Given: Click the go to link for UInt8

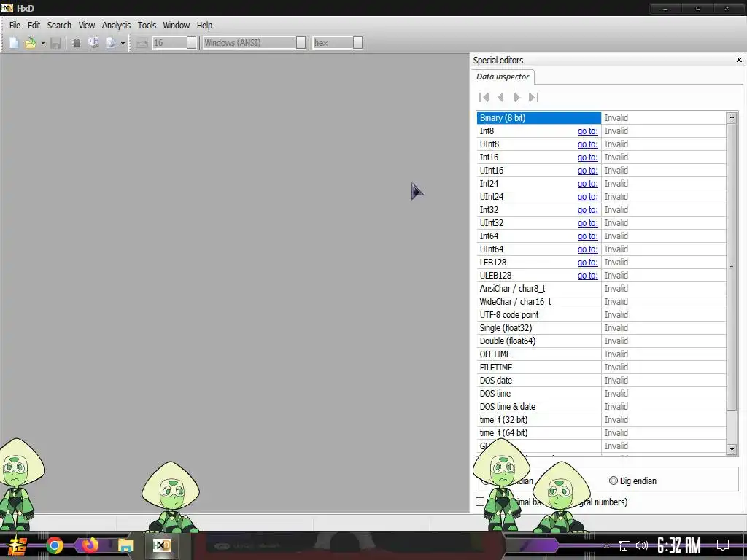Looking at the screenshot, I should pyautogui.click(x=587, y=144).
